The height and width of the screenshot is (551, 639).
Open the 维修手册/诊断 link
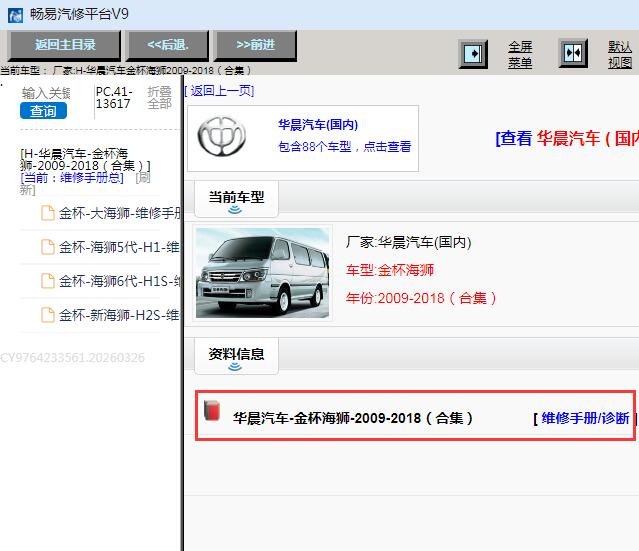point(585,418)
